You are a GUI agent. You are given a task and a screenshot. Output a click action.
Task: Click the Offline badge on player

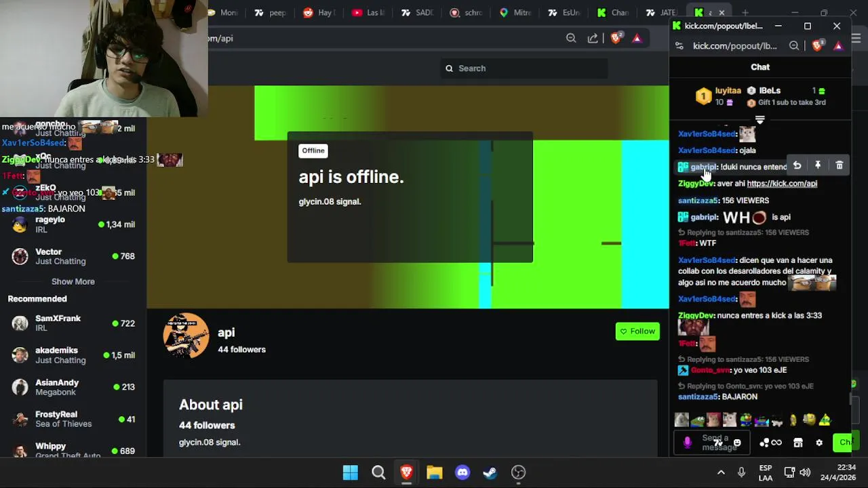click(313, 150)
